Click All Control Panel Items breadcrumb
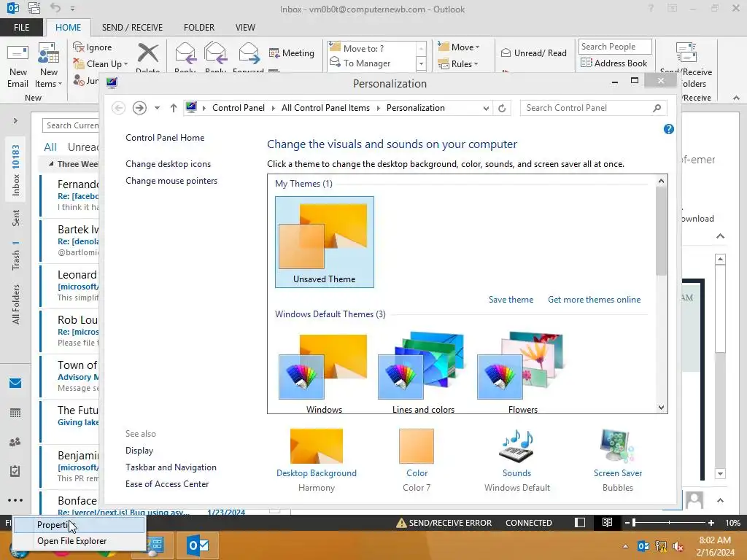747x560 pixels. click(x=325, y=108)
